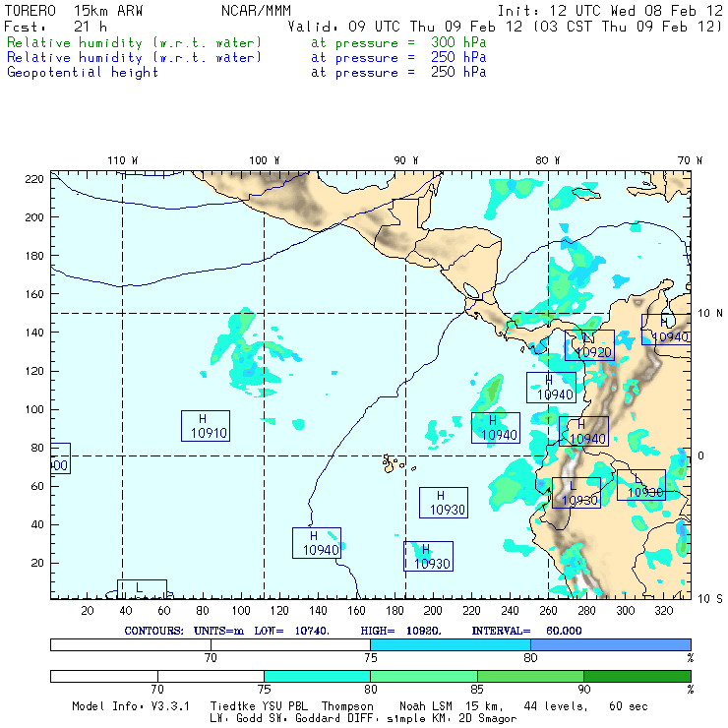Select the "Geopotential height" field label

click(83, 73)
